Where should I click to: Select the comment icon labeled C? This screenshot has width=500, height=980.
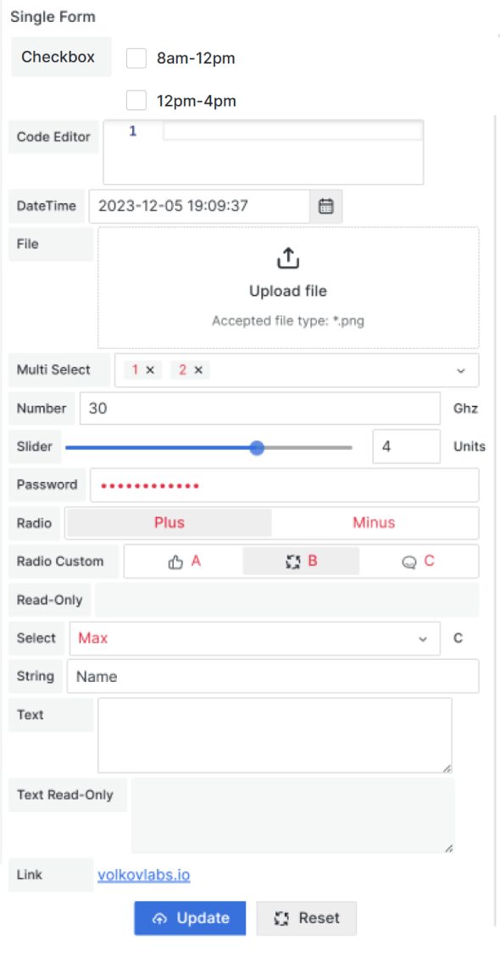click(409, 561)
